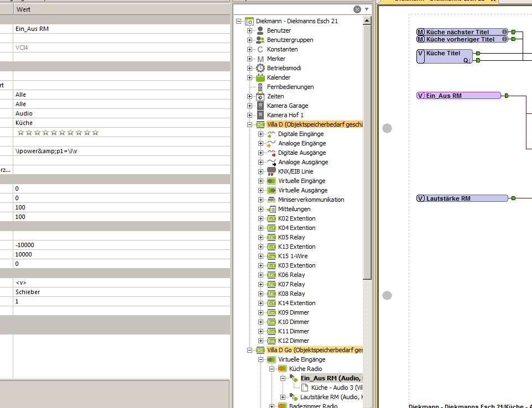Viewport: 532px width, 408px height.
Task: Collapse the Diekmann project root node
Action: click(238, 21)
